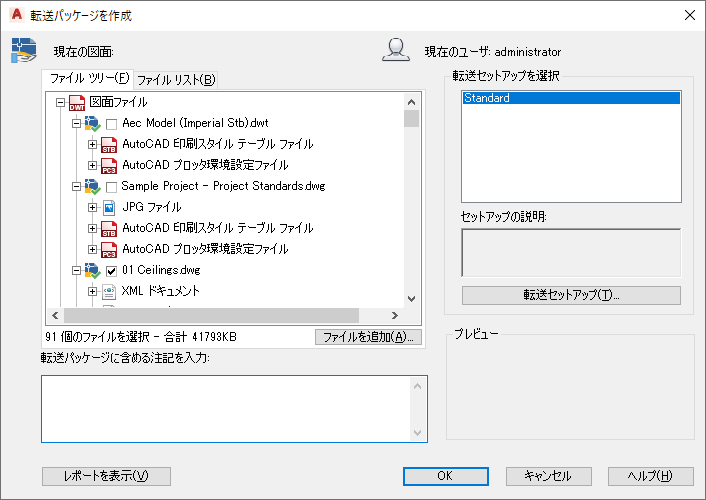Expand the XML ドキュメント node
This screenshot has height=500, width=706.
[92, 291]
